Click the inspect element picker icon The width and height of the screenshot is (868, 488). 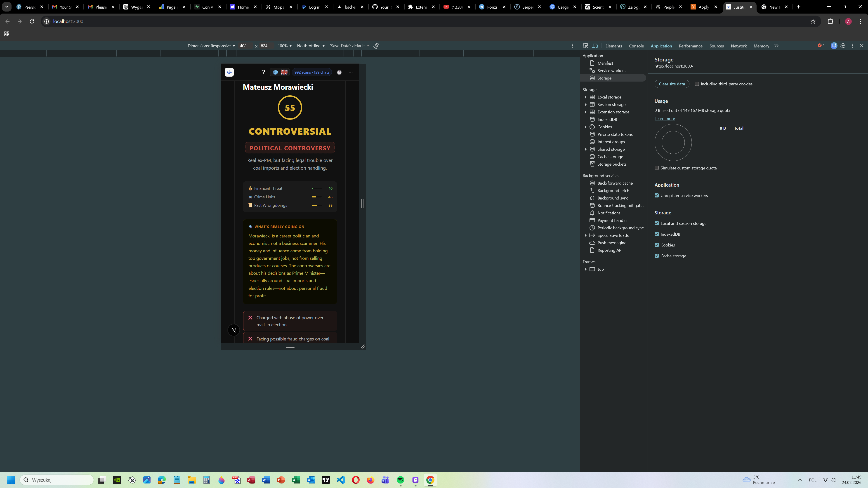click(585, 46)
